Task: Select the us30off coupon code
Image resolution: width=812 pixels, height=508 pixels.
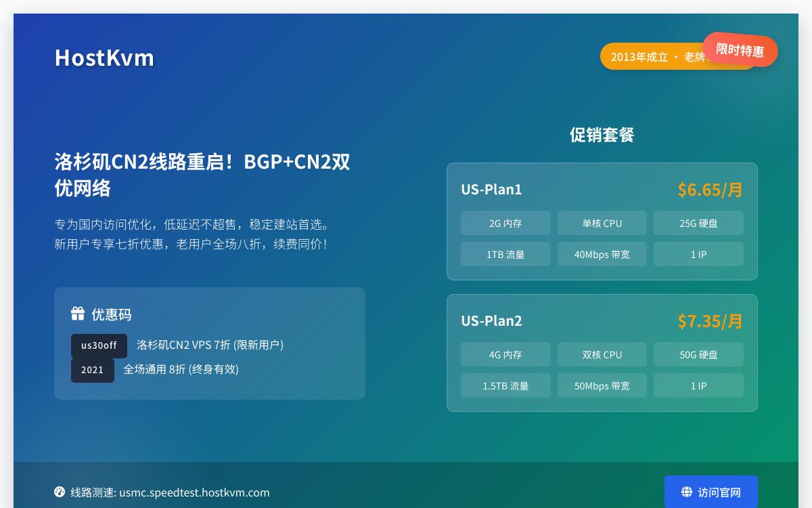Action: 99,345
